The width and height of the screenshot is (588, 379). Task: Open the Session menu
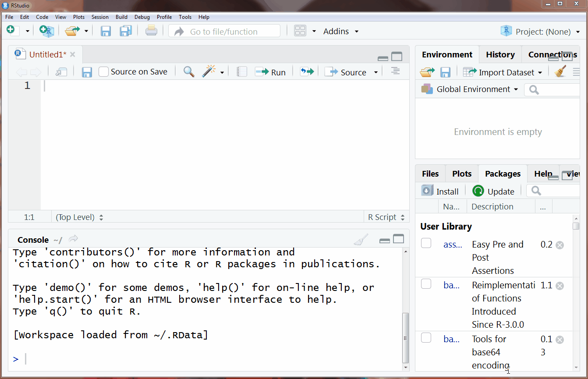click(100, 17)
